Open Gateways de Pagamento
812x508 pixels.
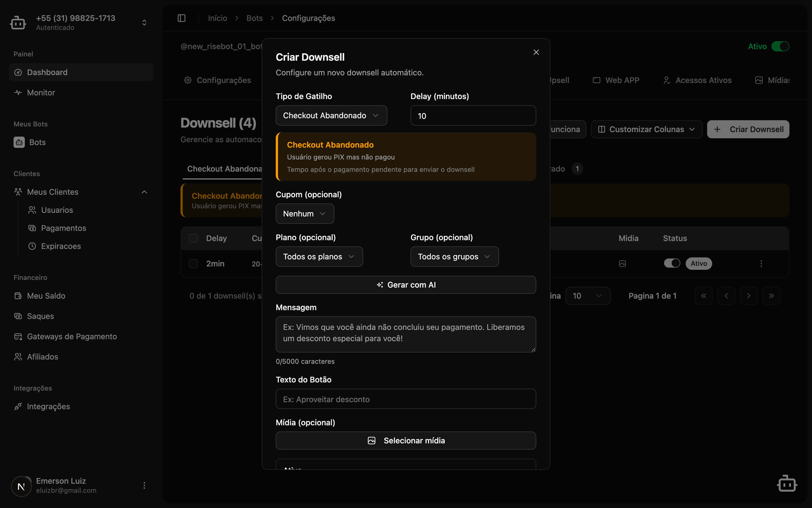tap(81, 336)
